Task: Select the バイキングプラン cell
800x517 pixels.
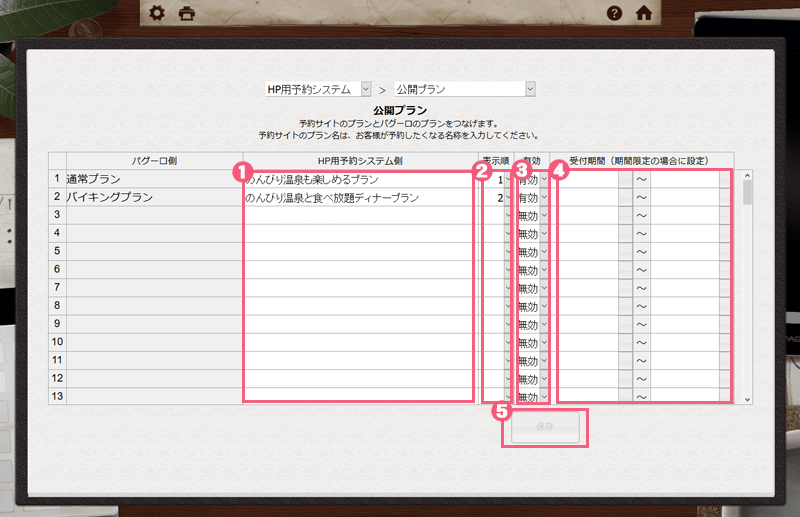Action: click(154, 198)
